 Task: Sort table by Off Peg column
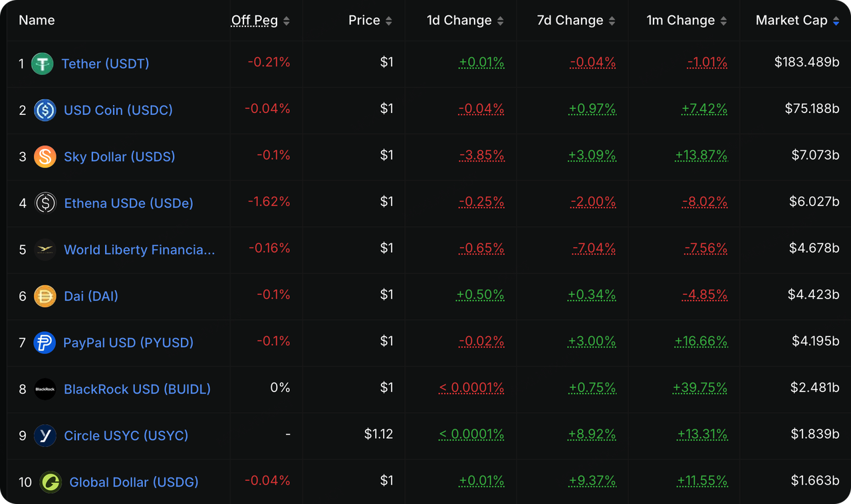(x=261, y=21)
